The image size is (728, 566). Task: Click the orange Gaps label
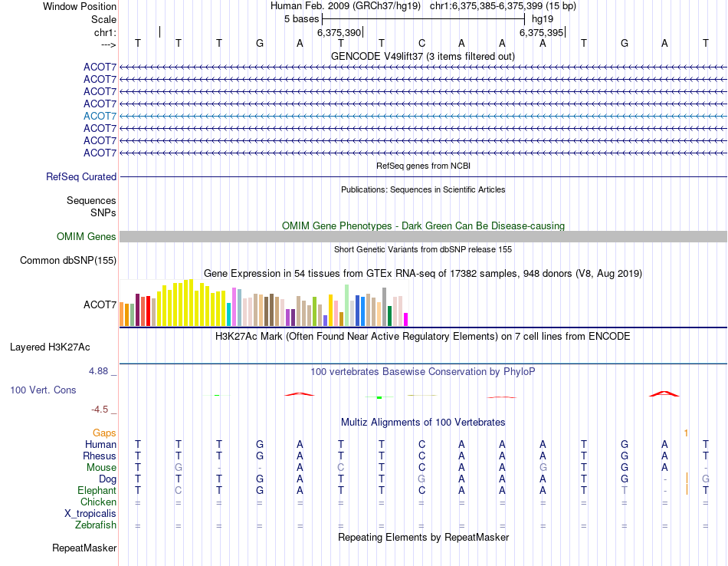point(104,433)
